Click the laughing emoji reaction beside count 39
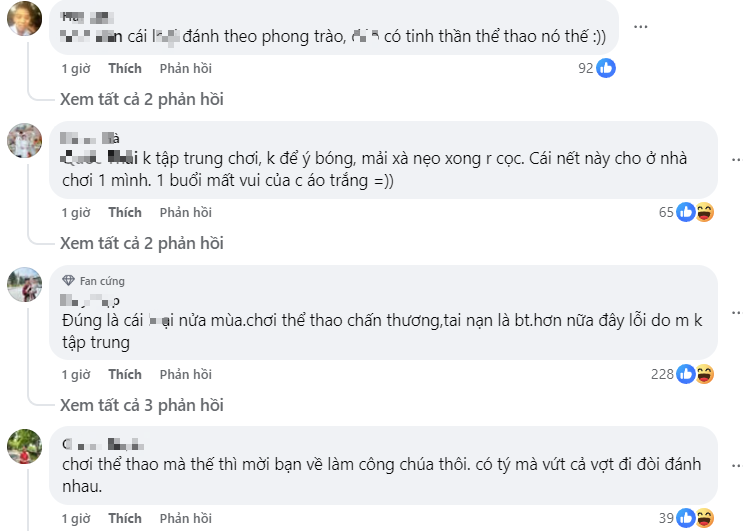This screenshot has height=531, width=743. click(703, 518)
